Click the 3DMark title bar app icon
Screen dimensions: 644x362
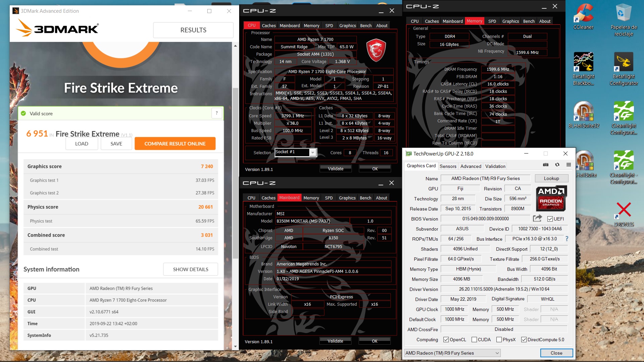15,11
